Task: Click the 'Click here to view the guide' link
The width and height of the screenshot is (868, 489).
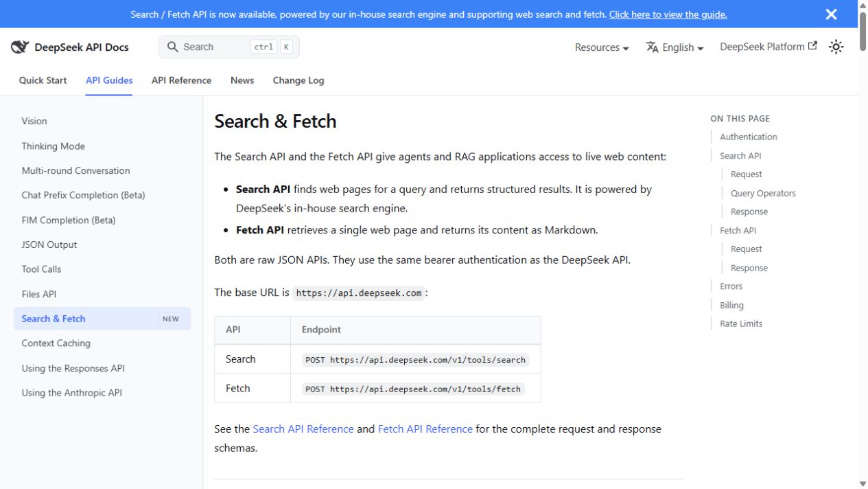Action: coord(668,14)
